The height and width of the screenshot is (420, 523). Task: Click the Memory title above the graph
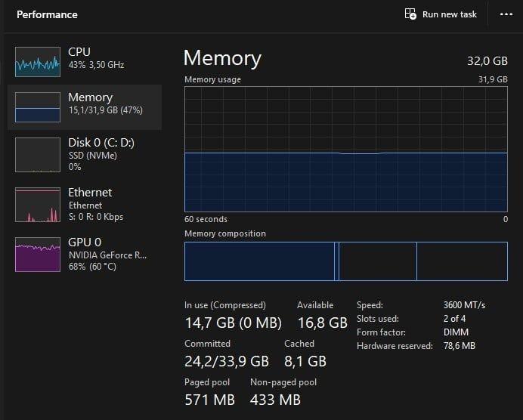coord(222,58)
